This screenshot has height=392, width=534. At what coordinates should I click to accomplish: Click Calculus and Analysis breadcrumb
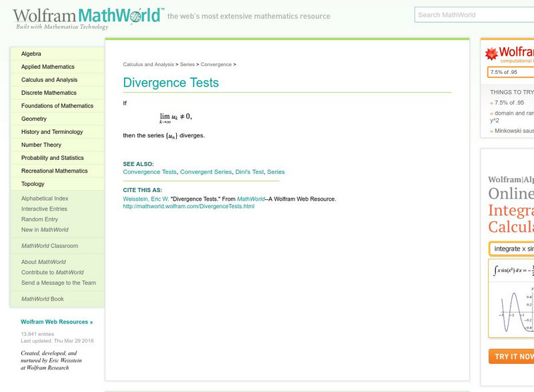148,64
